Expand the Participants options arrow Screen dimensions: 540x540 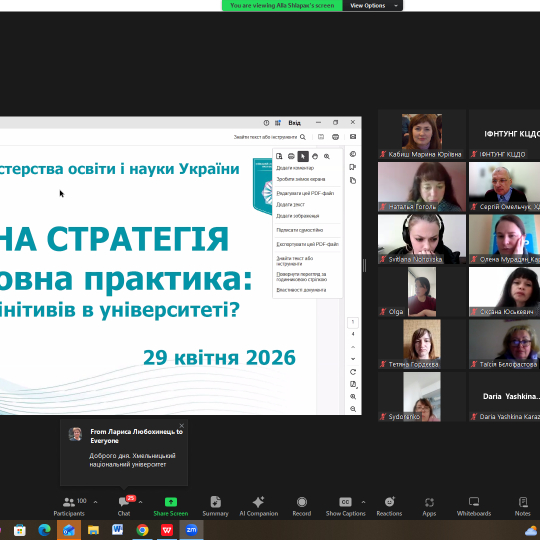(x=95, y=502)
